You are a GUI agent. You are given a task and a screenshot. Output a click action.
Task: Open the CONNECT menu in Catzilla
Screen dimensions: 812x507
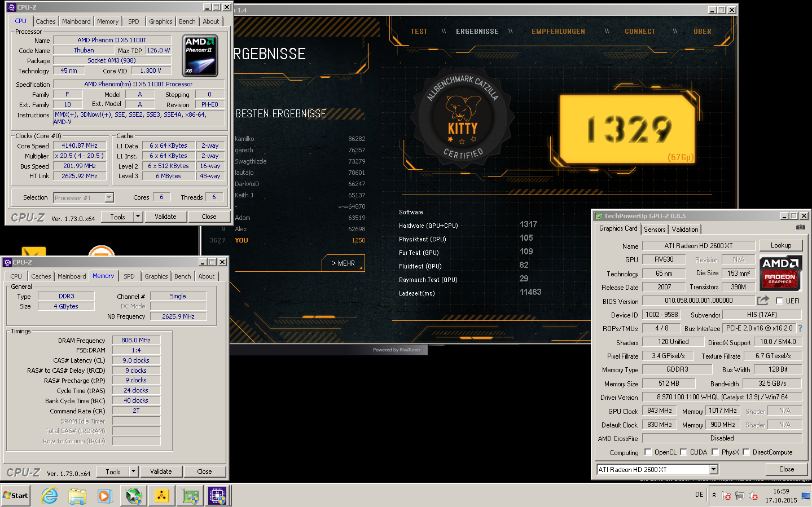(x=640, y=32)
